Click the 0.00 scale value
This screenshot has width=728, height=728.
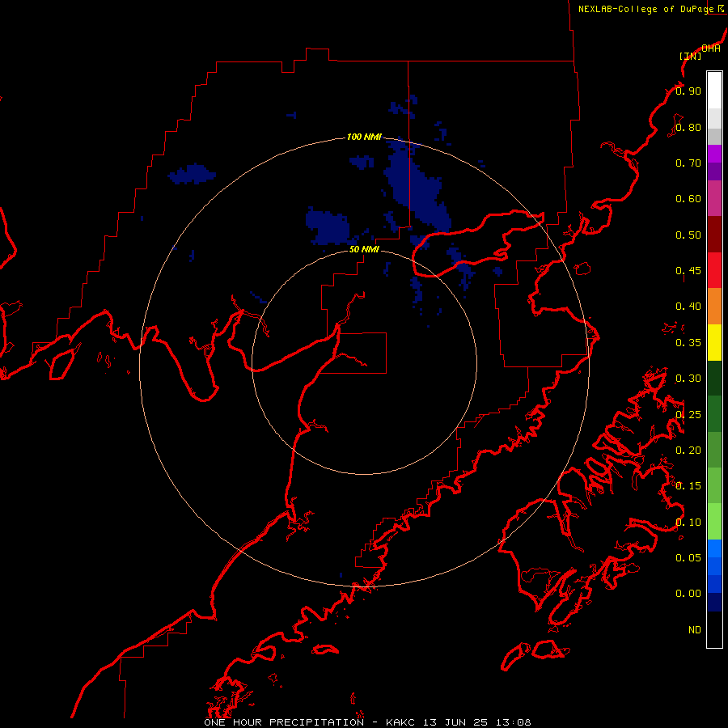688,594
